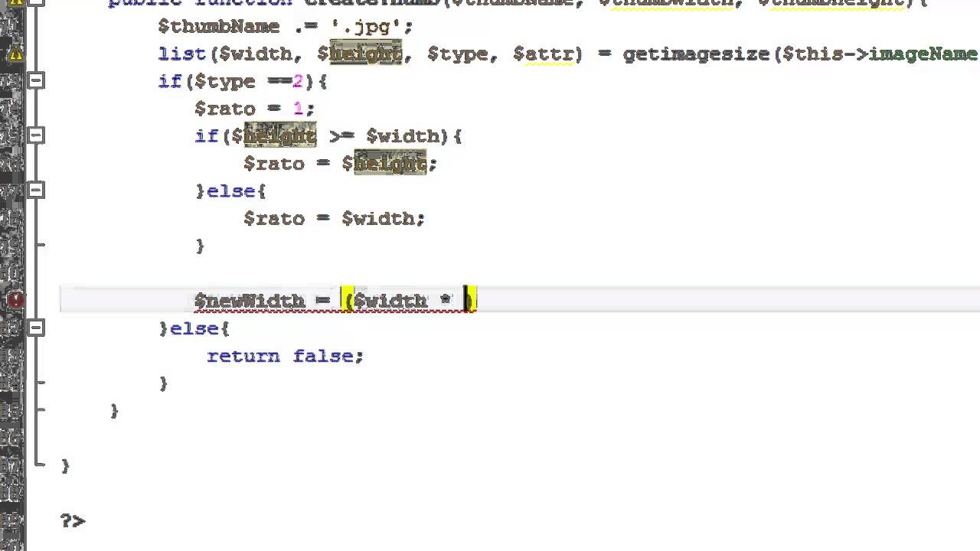
Task: Collapse the inner }else{ block above $rato = $width
Action: coord(36,191)
